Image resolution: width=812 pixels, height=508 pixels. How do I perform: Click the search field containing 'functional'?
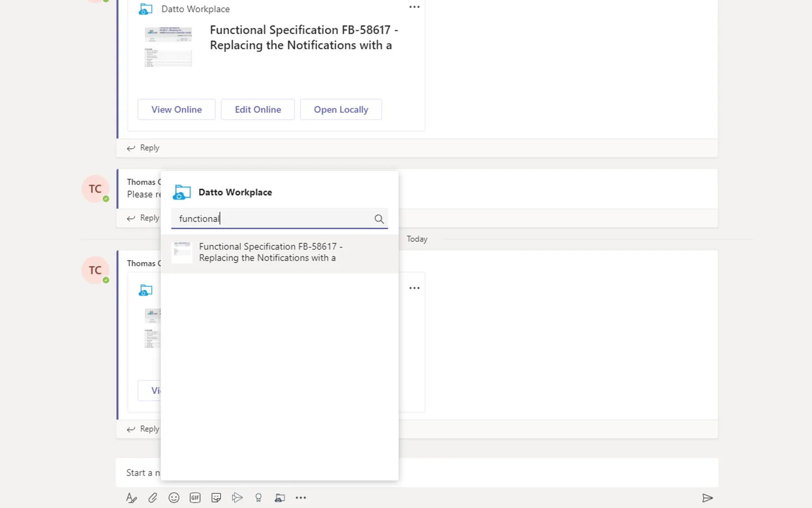coord(280,218)
